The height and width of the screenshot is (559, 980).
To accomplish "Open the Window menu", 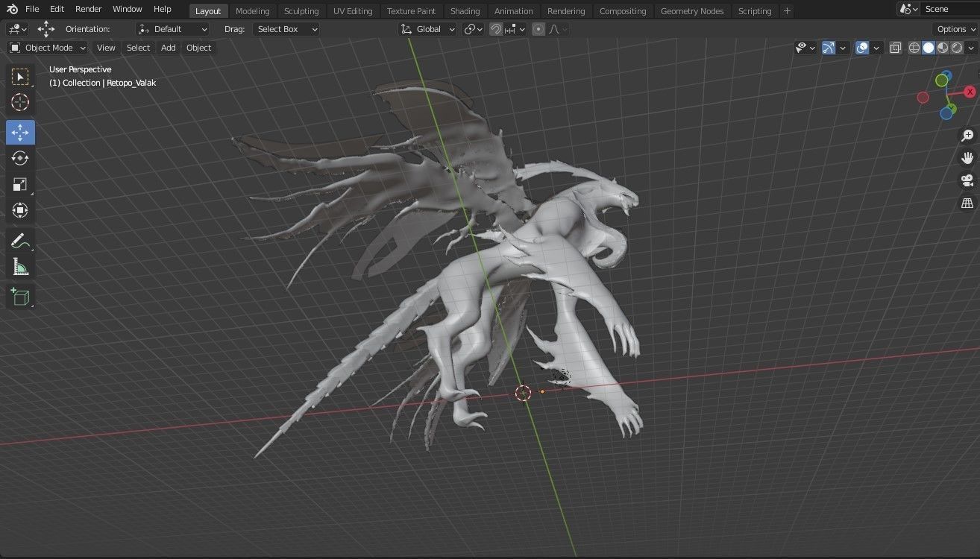I will coord(127,9).
